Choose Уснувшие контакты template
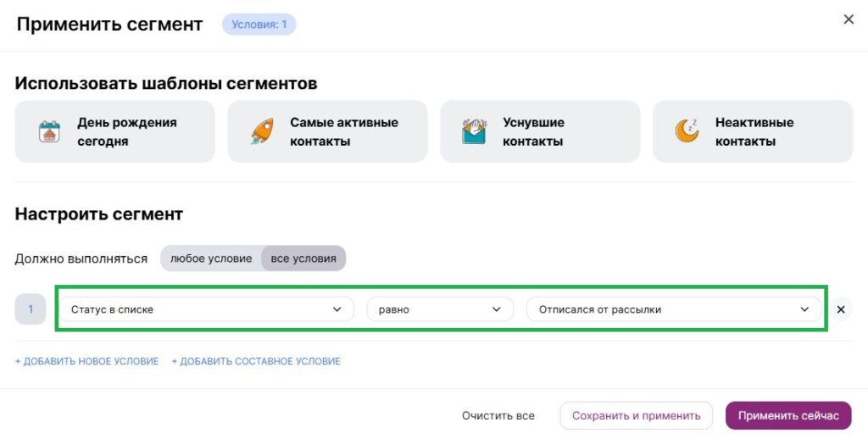The height and width of the screenshot is (439, 868). [540, 131]
